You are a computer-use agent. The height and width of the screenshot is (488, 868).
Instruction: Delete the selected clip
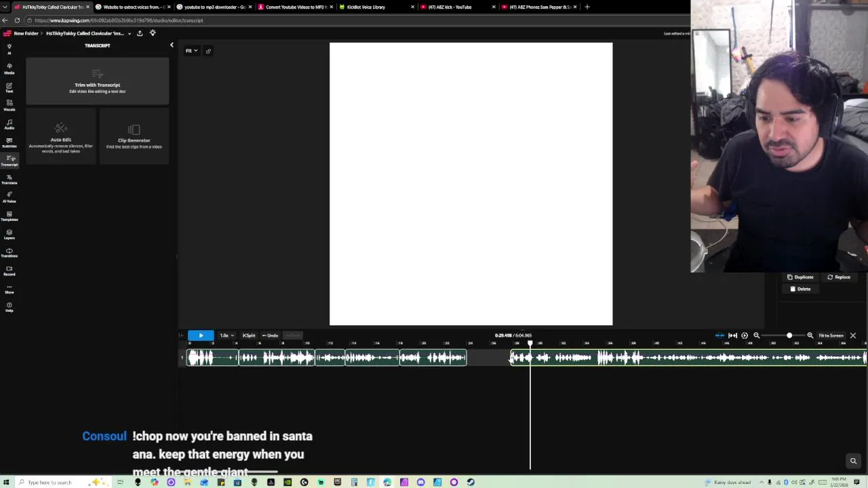800,289
